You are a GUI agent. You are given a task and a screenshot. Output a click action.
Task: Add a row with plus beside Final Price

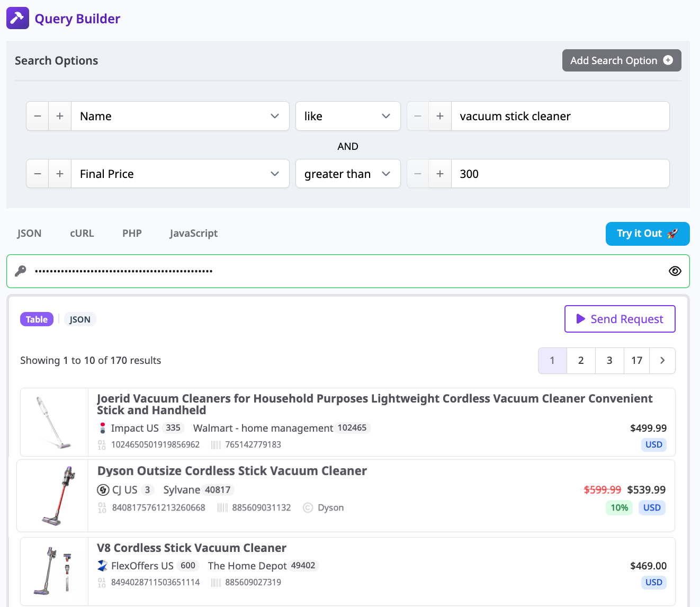(60, 174)
